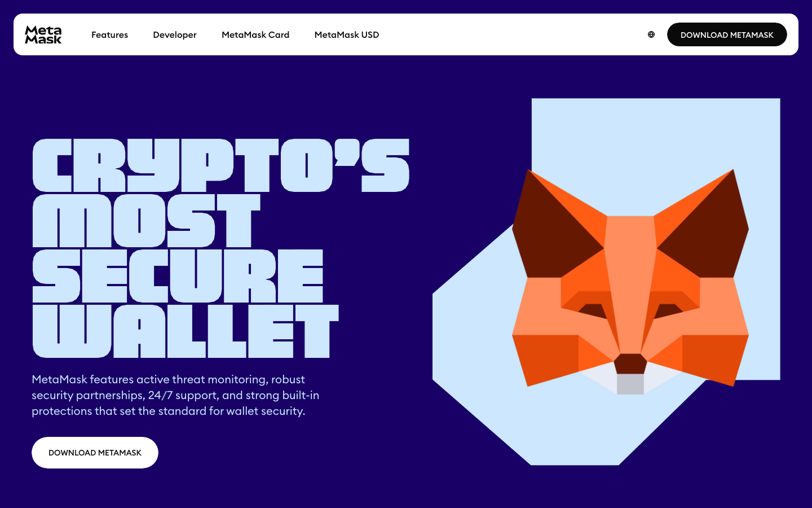Click the security description paragraph text

175,395
